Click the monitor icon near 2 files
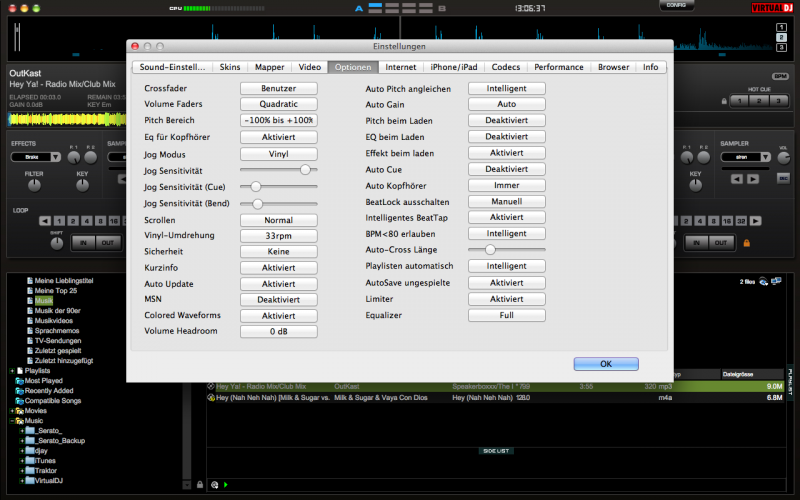800x500 pixels. tap(776, 281)
